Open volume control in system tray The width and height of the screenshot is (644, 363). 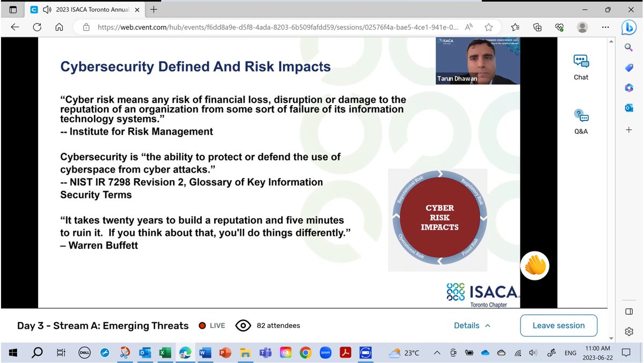coord(532,353)
